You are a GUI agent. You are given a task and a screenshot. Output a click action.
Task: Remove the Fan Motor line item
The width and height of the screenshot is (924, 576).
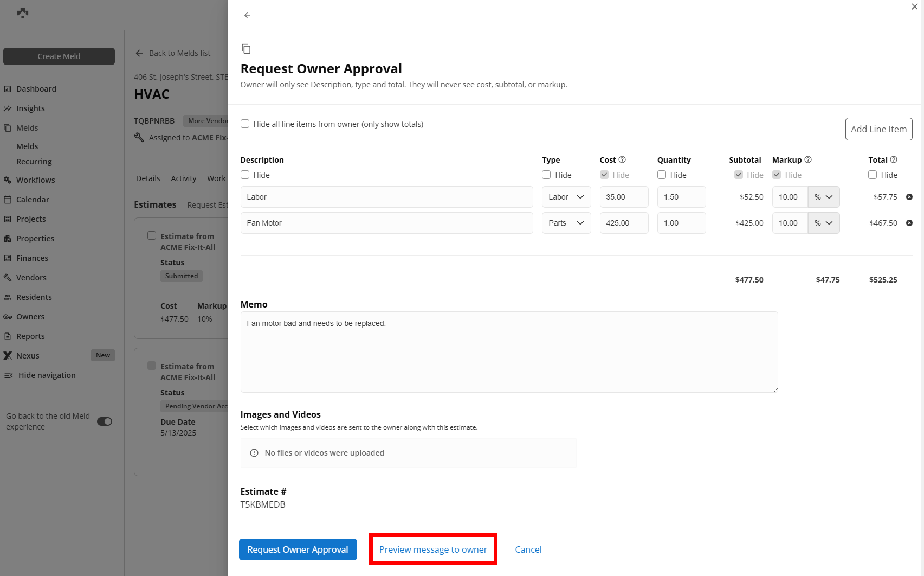pos(909,223)
